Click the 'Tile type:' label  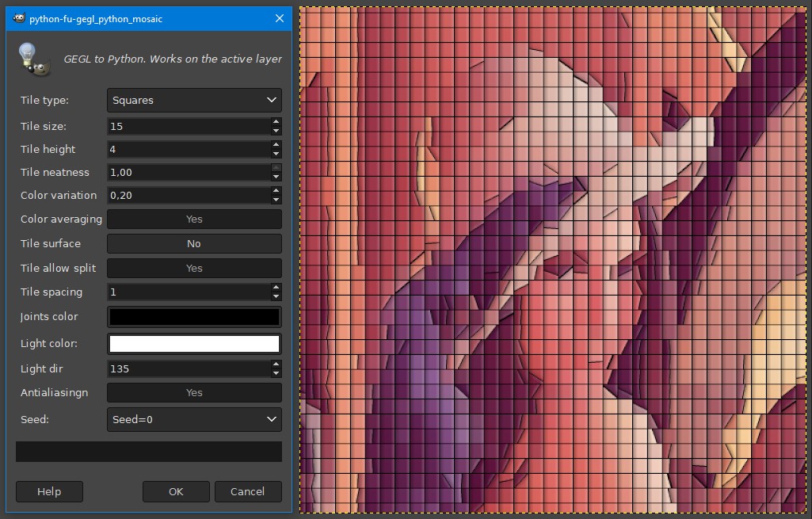coord(44,100)
